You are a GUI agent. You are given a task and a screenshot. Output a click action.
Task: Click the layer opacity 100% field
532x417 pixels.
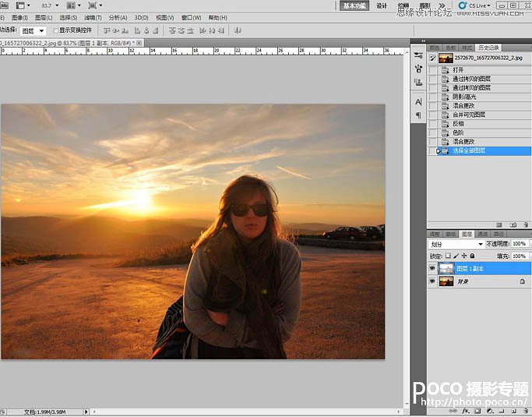point(518,245)
